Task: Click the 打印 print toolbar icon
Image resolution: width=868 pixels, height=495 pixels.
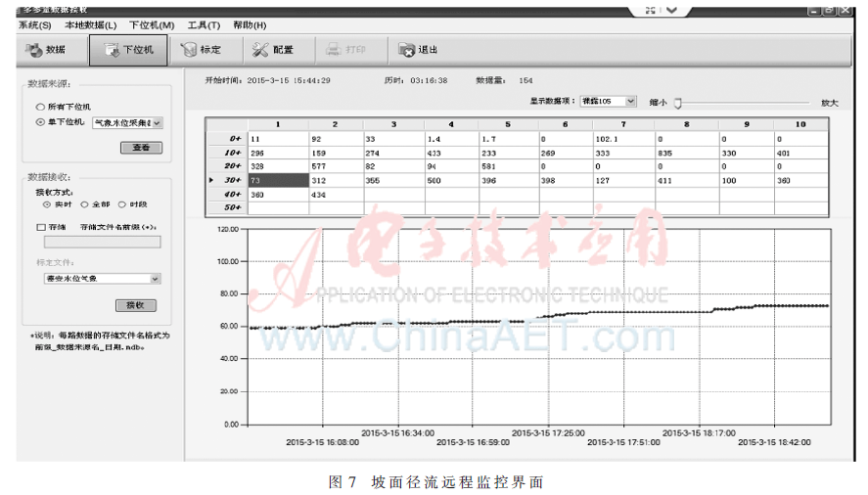Action: click(334, 50)
